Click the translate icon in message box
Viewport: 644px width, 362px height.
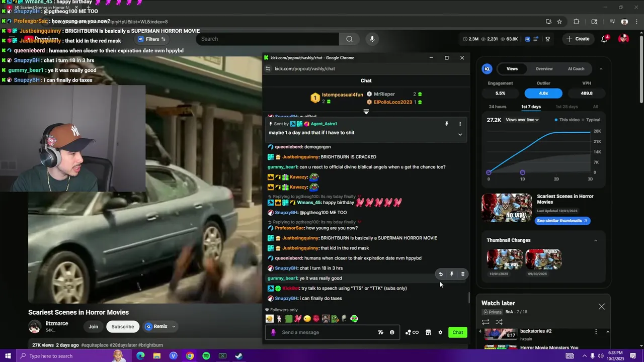tap(380, 332)
